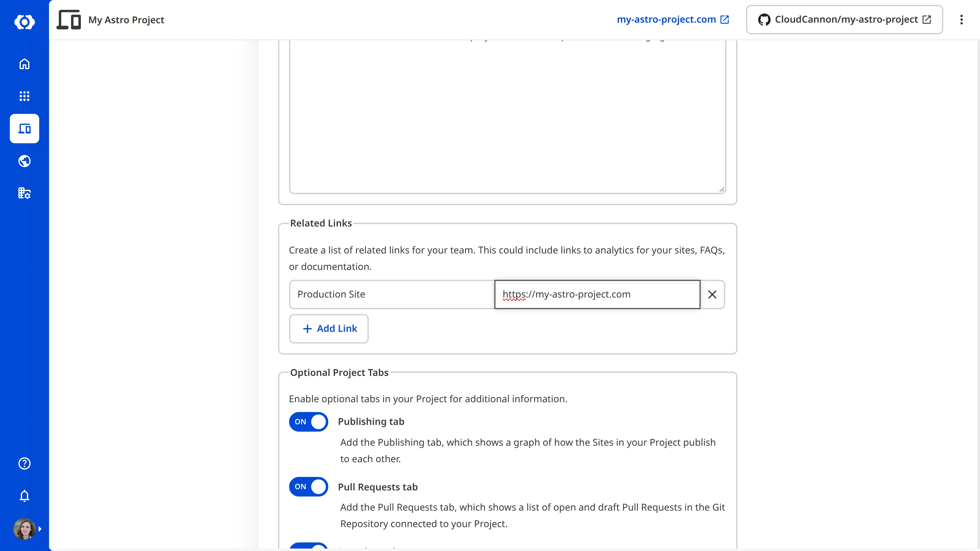Open the notifications bell icon
Image resolution: width=980 pixels, height=551 pixels.
24,496
